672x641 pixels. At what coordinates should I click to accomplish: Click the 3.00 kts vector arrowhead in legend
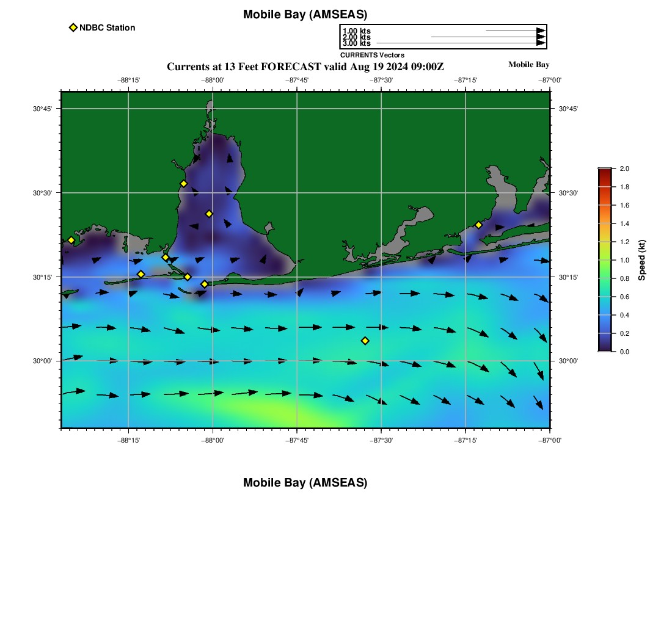[541, 43]
